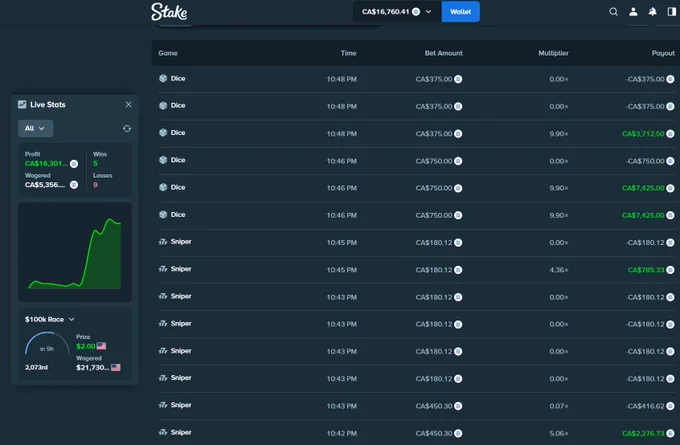Open the Wallet button
680x445 pixels.
(x=461, y=12)
